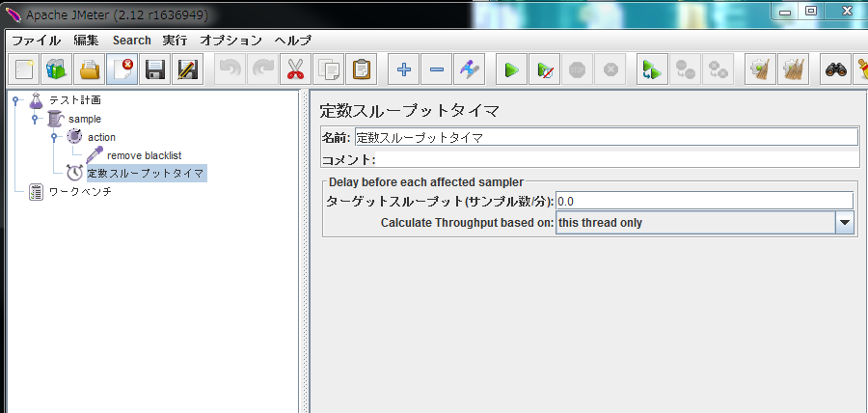The height and width of the screenshot is (413, 868).
Task: Click Remote Shutdown All icon
Action: coord(718,69)
